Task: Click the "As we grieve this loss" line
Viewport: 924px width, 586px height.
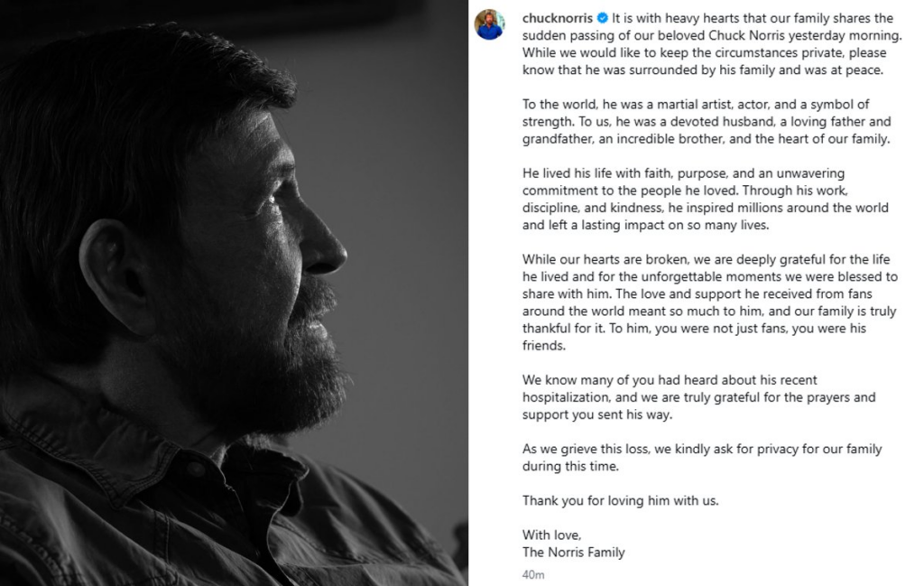Action: (591, 449)
